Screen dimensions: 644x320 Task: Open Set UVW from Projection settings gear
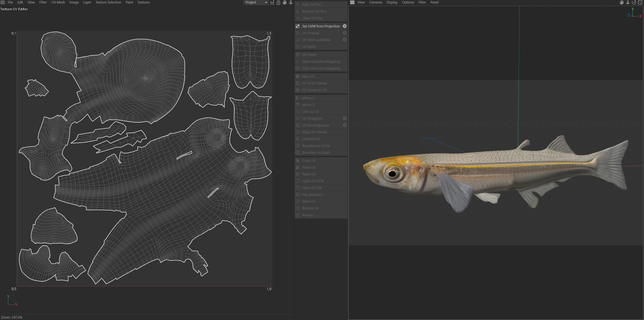coord(344,26)
